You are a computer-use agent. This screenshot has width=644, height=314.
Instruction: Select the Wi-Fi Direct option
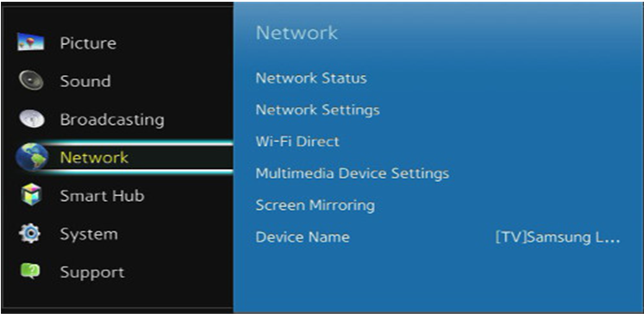297,141
